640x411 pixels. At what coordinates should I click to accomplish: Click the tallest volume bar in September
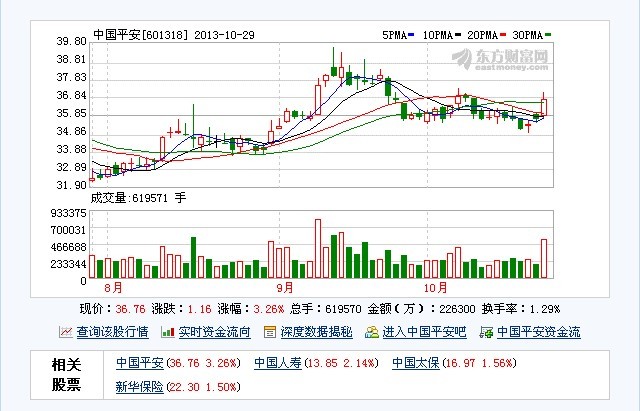coord(318,249)
